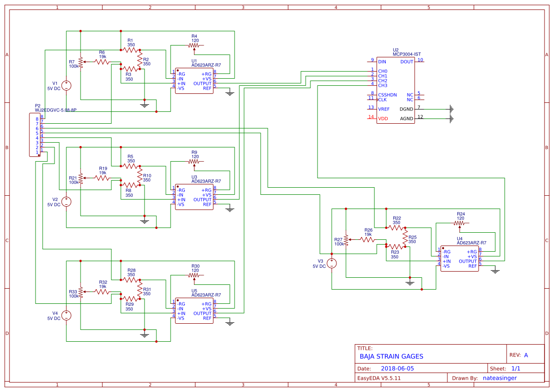Pick the R26 19k resistor symbol
The height and width of the screenshot is (392, 554).
coord(368,240)
